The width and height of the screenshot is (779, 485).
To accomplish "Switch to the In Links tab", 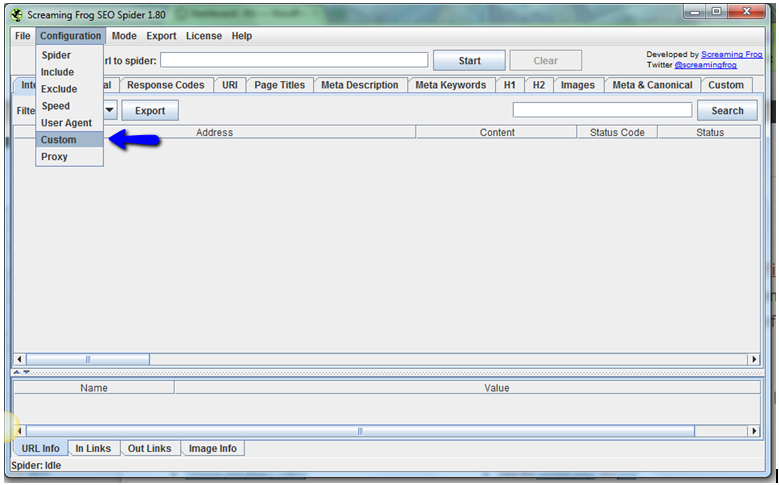I will [x=94, y=449].
